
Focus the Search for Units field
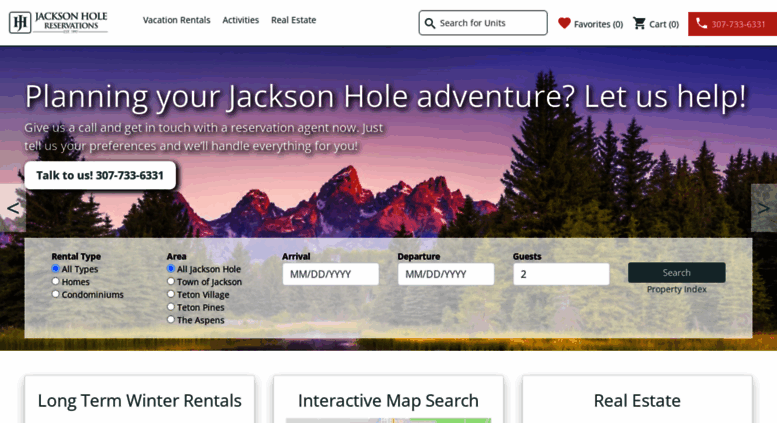(483, 23)
